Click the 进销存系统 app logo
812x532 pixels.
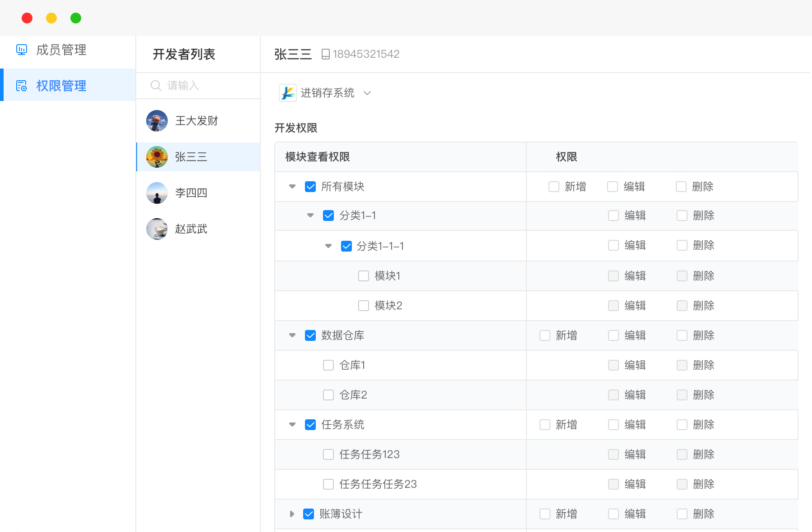[x=288, y=93]
